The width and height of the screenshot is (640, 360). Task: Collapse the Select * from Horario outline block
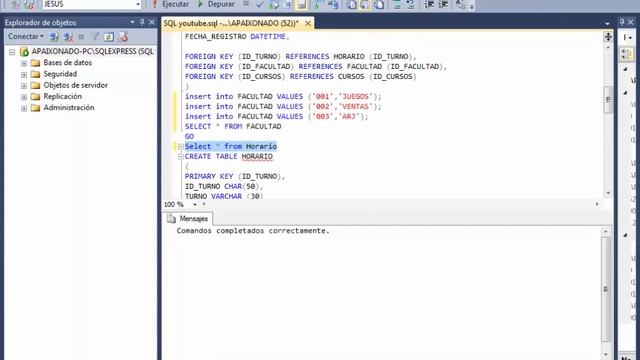click(180, 147)
